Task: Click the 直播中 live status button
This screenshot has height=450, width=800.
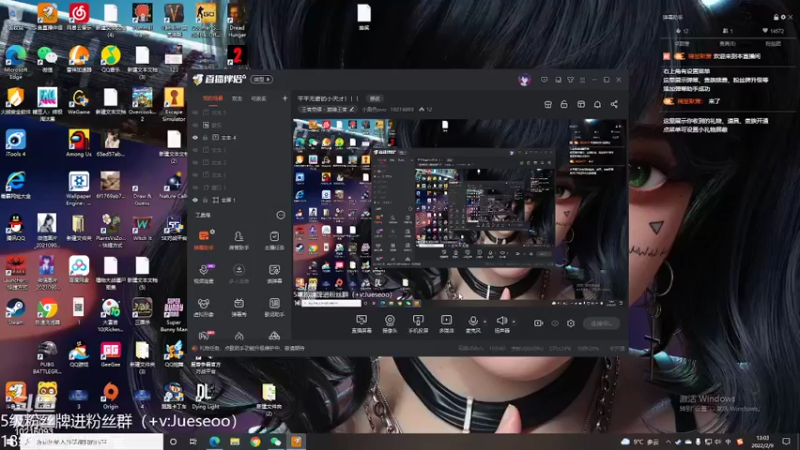Action: (602, 323)
